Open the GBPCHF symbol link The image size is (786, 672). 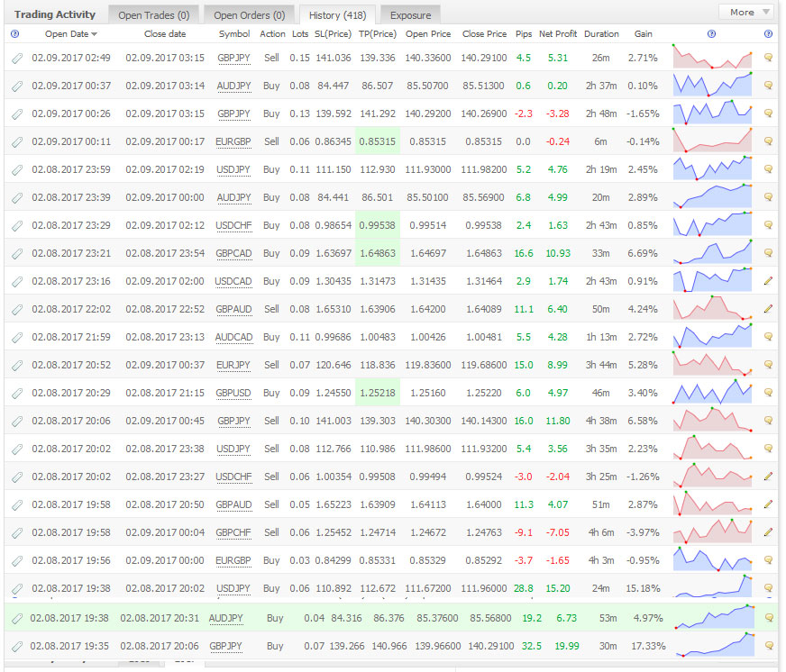(233, 532)
